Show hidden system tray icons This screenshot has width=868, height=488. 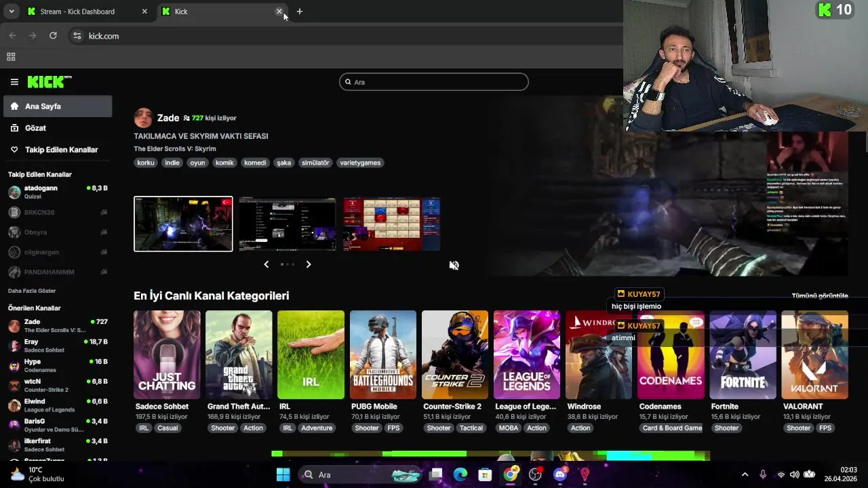tap(745, 474)
